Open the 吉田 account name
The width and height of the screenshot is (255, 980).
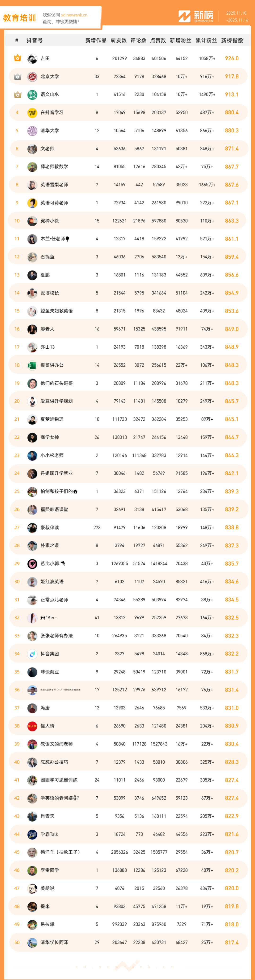tap(45, 59)
